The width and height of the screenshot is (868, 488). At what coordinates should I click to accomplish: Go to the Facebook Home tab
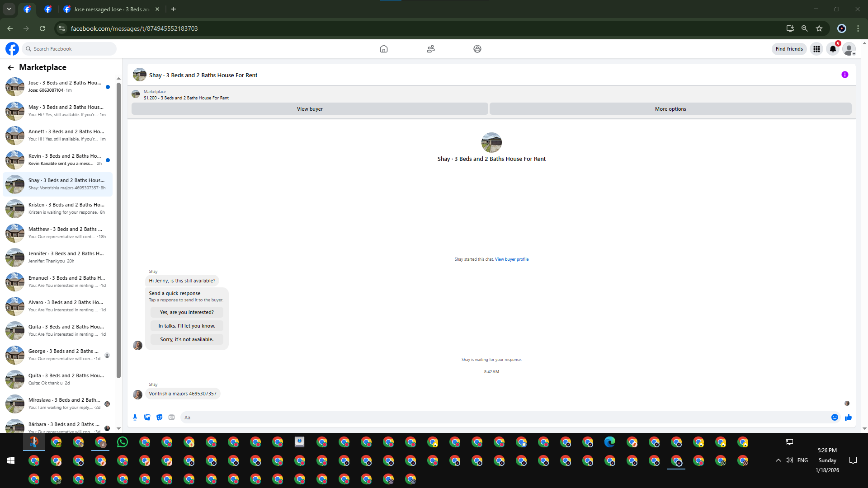pyautogui.click(x=383, y=49)
